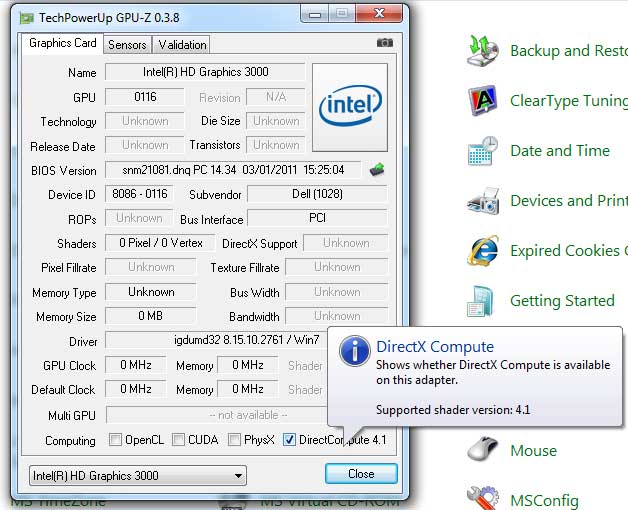The image size is (628, 510).
Task: Click the Default Clock 0 MHz field
Action: [135, 389]
